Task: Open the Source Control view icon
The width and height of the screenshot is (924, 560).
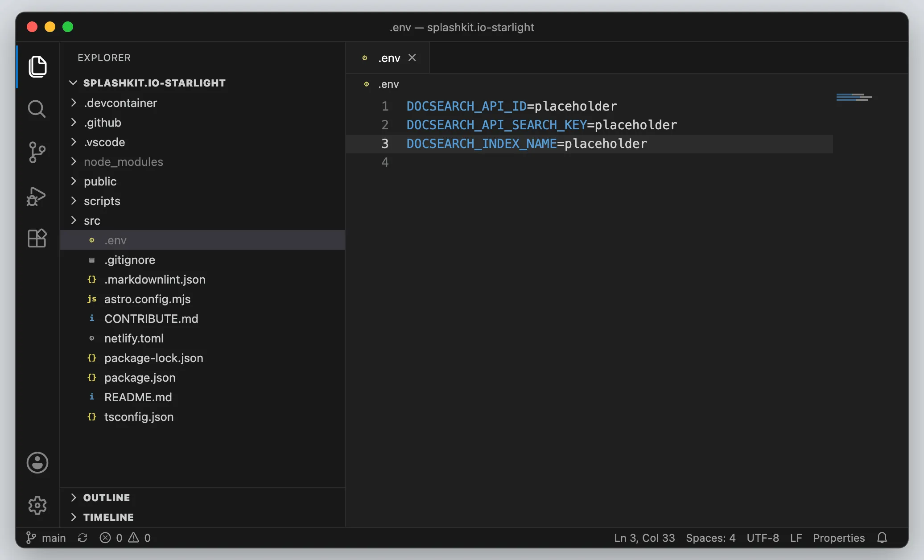Action: coord(37,152)
